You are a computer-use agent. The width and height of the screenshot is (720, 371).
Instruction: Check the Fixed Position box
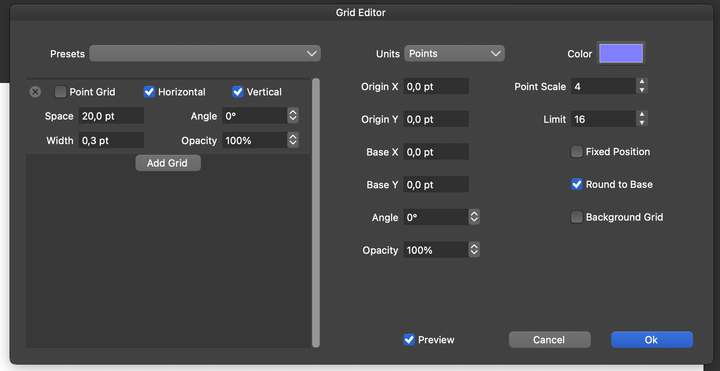tap(577, 152)
